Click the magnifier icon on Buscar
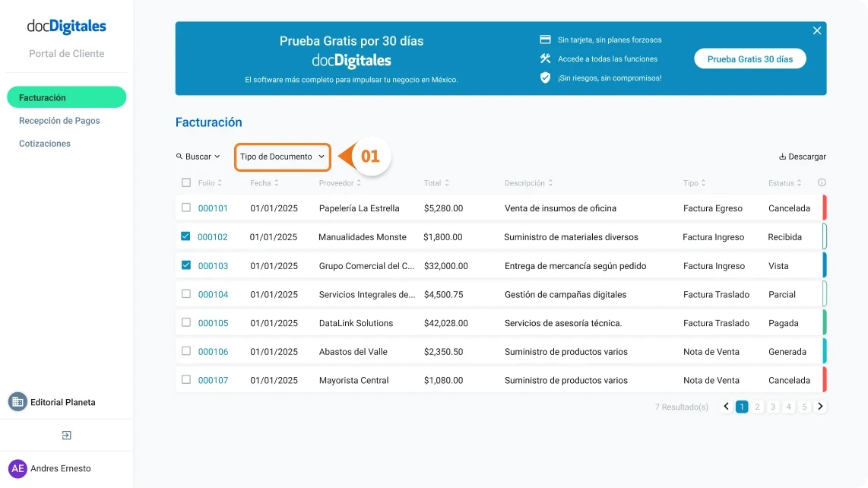 (x=179, y=157)
